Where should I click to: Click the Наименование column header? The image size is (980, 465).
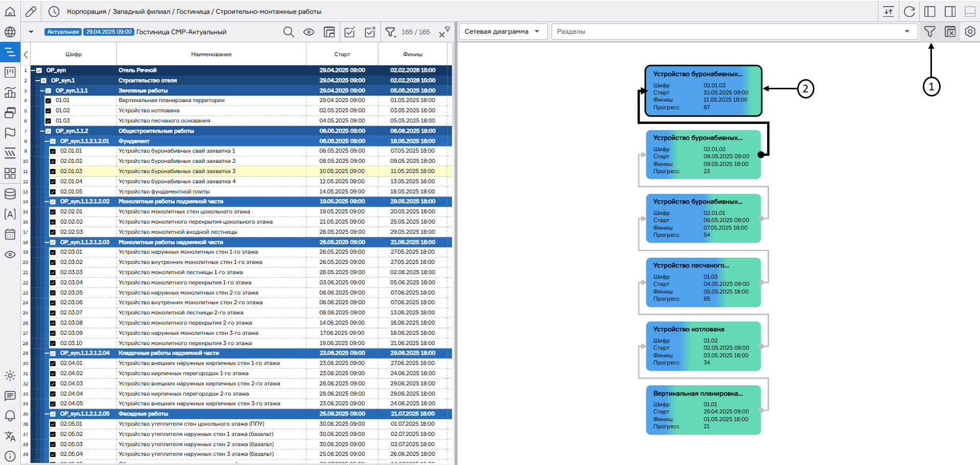click(211, 54)
